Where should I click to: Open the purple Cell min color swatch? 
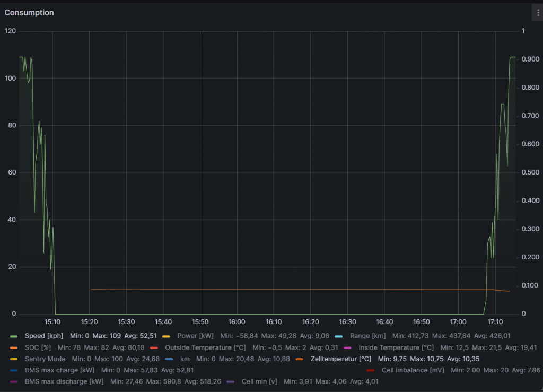click(x=230, y=381)
